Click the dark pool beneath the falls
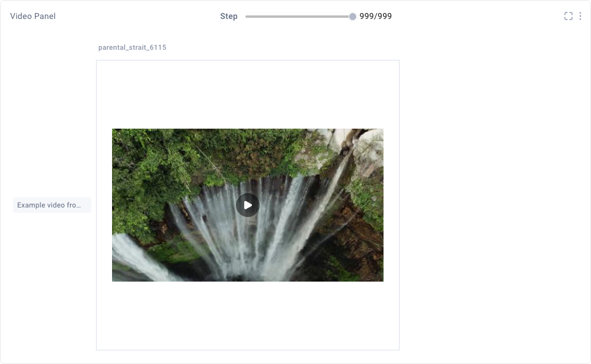Viewport: 591px width, 364px height. point(234,278)
